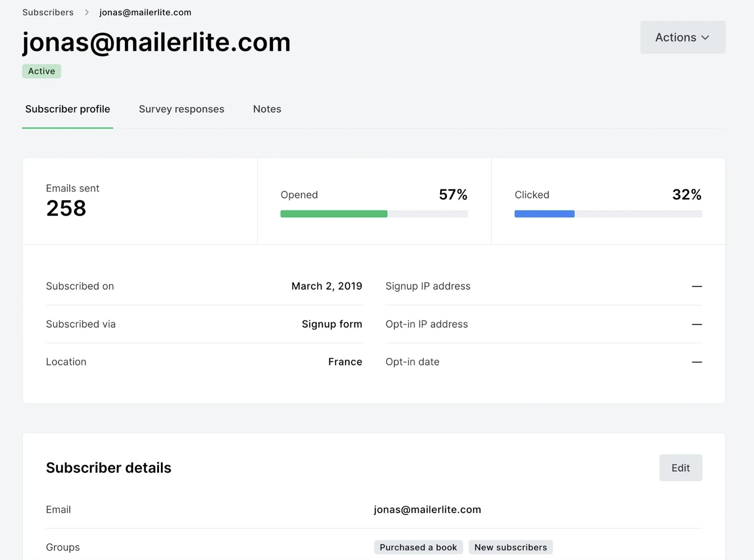Switch to the Survey responses tab
This screenshot has height=560, width=754.
click(181, 109)
